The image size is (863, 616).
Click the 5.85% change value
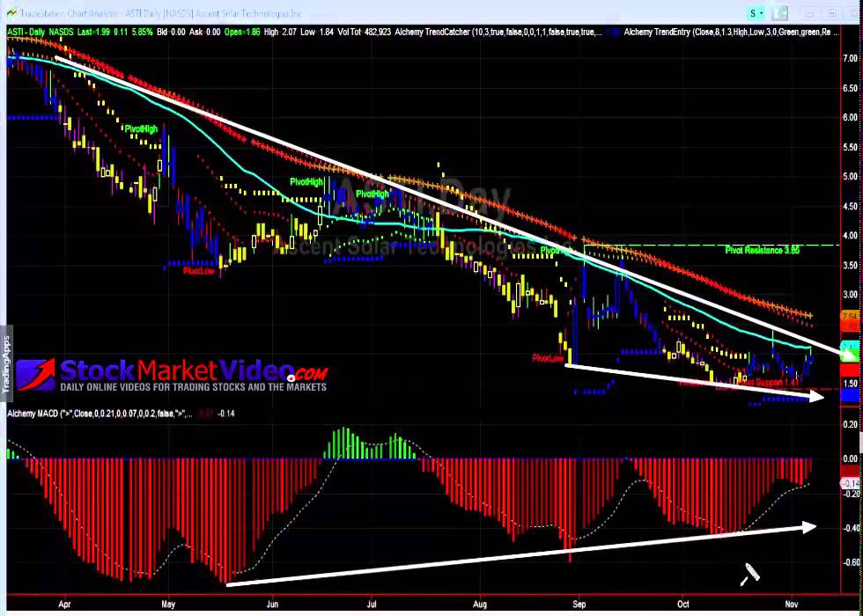[142, 33]
